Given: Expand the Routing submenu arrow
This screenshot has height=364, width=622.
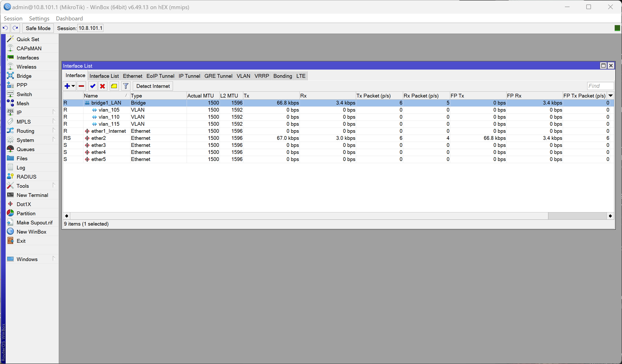Looking at the screenshot, I should pyautogui.click(x=54, y=130).
